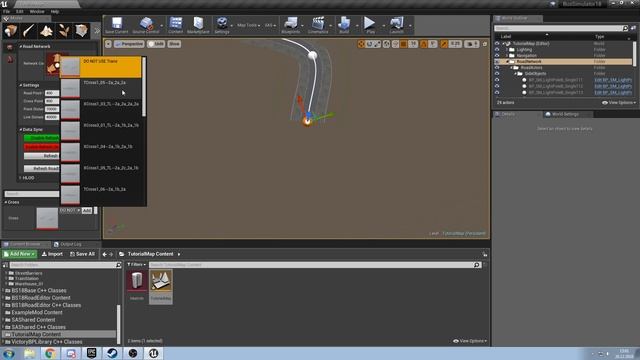The width and height of the screenshot is (640, 360).
Task: Open the File menu
Action: (6, 11)
